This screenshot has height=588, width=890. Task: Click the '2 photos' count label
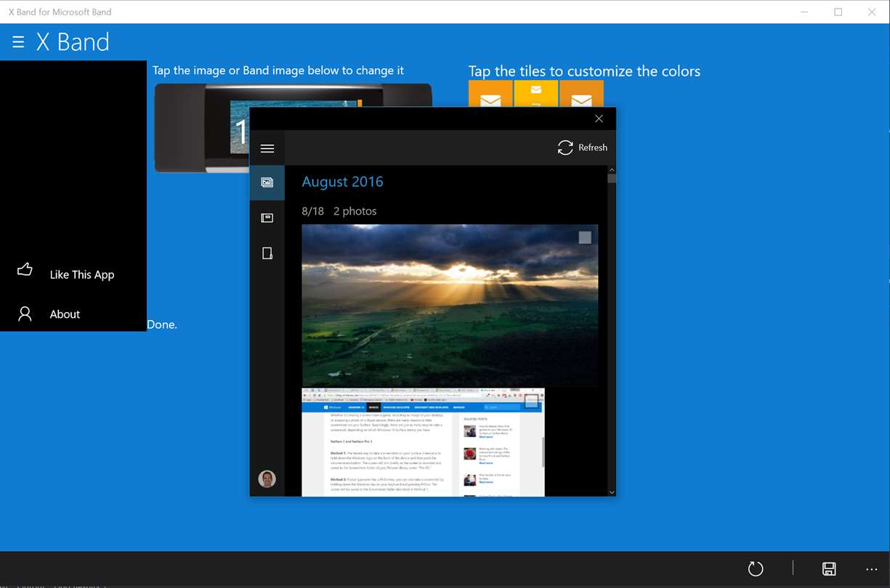tap(355, 211)
